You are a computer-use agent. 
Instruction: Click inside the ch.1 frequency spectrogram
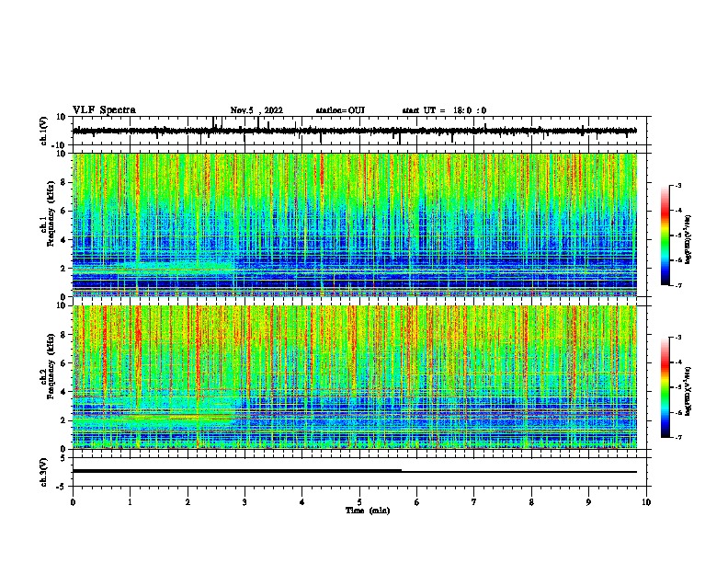pos(355,224)
